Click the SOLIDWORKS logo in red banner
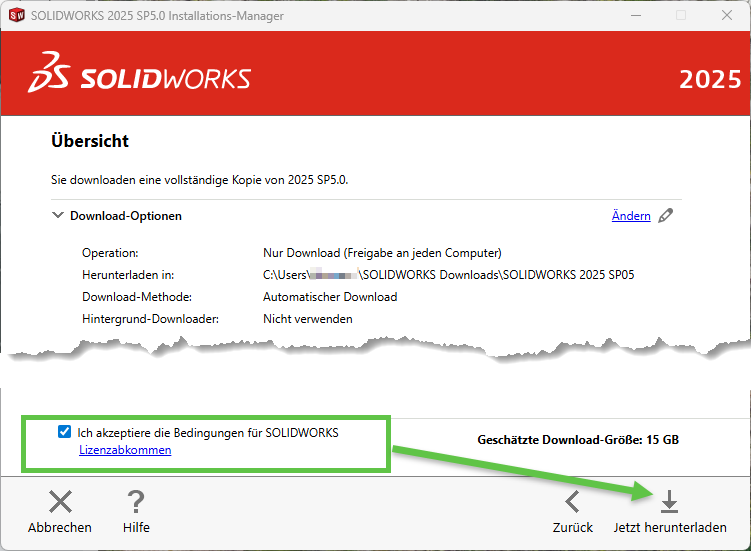 coord(140,79)
